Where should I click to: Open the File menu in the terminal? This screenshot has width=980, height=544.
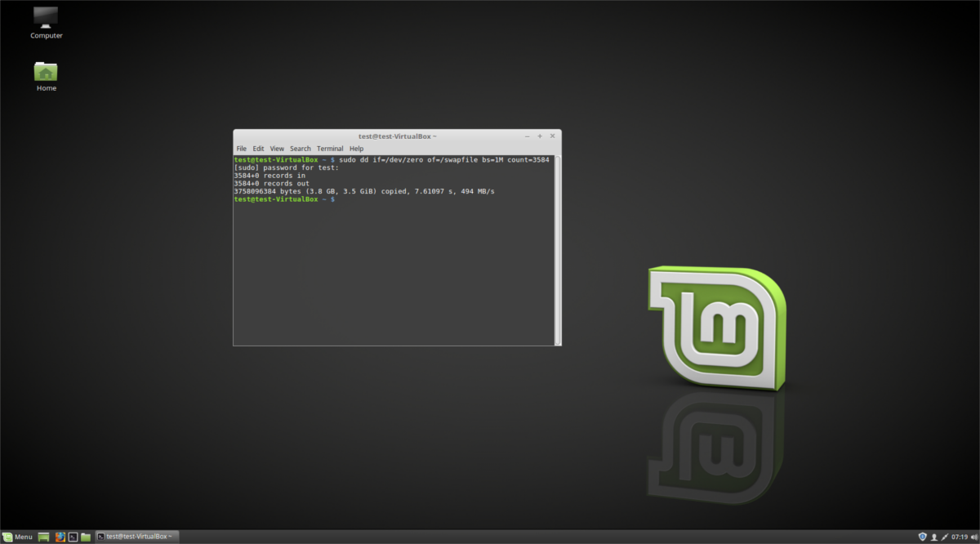click(x=242, y=148)
